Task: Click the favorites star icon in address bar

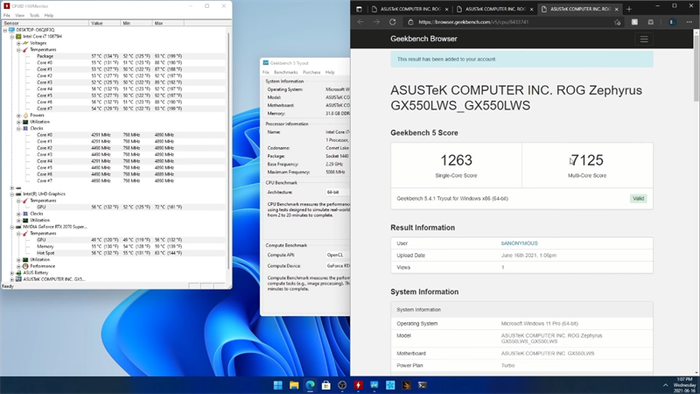Action: click(x=617, y=22)
